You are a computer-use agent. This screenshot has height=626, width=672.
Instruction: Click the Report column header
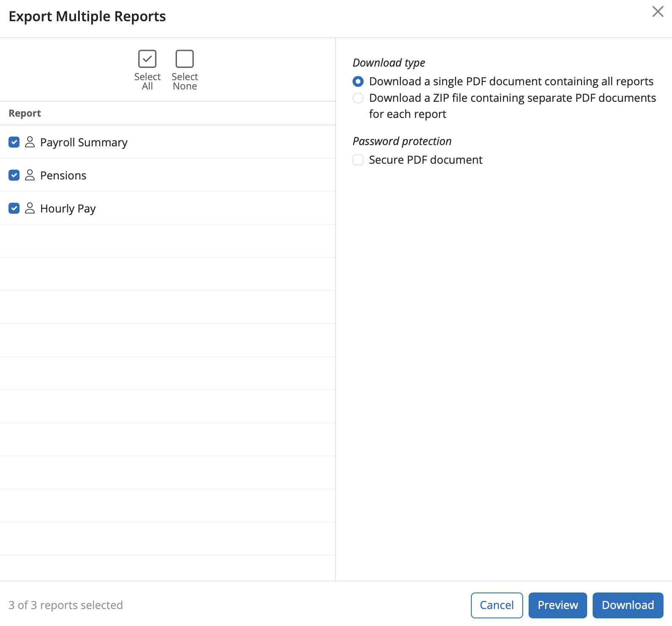point(25,113)
